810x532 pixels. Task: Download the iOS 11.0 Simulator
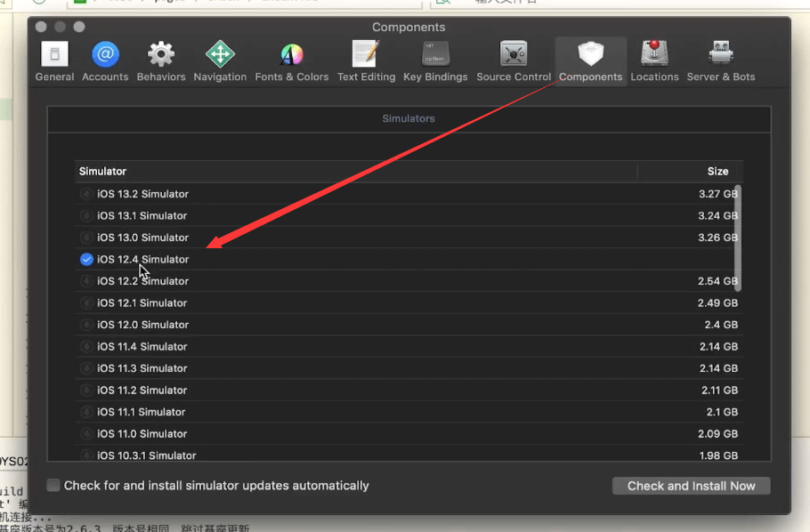86,434
